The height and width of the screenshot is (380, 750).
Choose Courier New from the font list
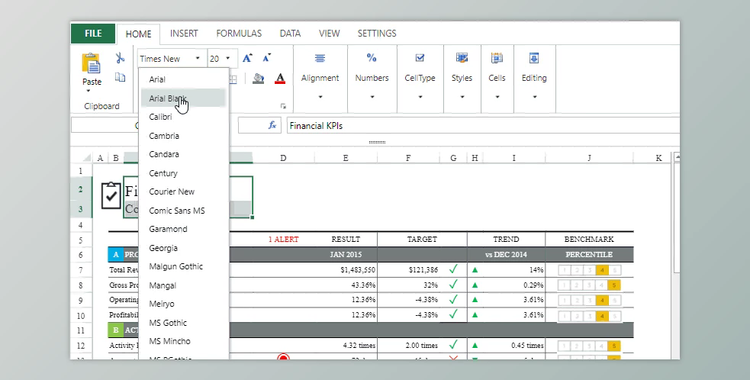pyautogui.click(x=183, y=192)
